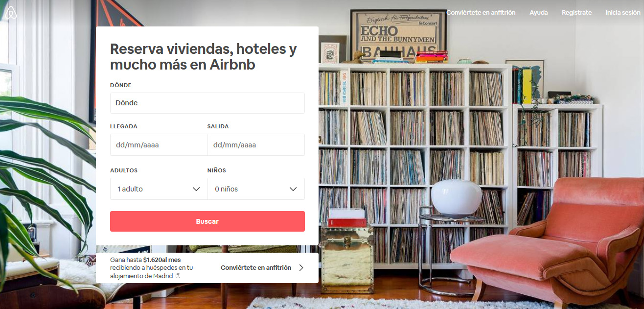Click the help question mark icon near Madrid
The height and width of the screenshot is (309, 644).
coord(178,276)
